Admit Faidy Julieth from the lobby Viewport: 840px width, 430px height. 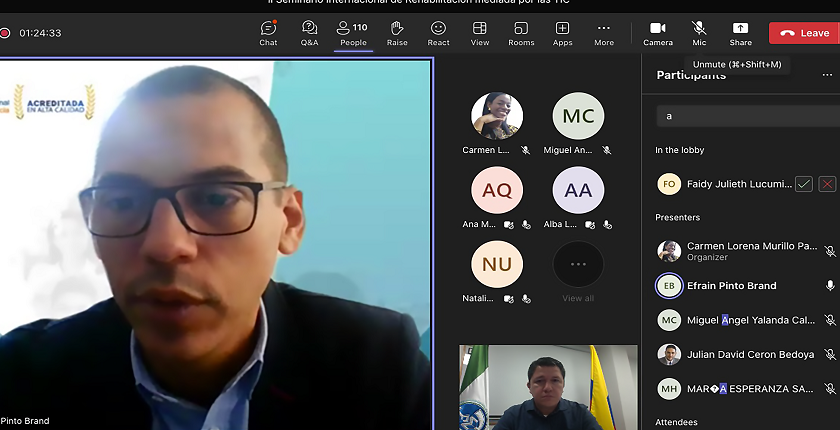pyautogui.click(x=804, y=184)
